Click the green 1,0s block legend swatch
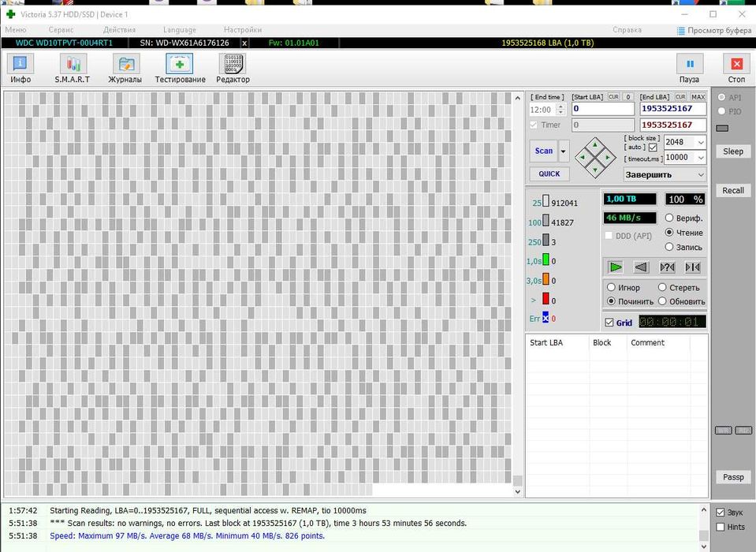 click(x=546, y=259)
